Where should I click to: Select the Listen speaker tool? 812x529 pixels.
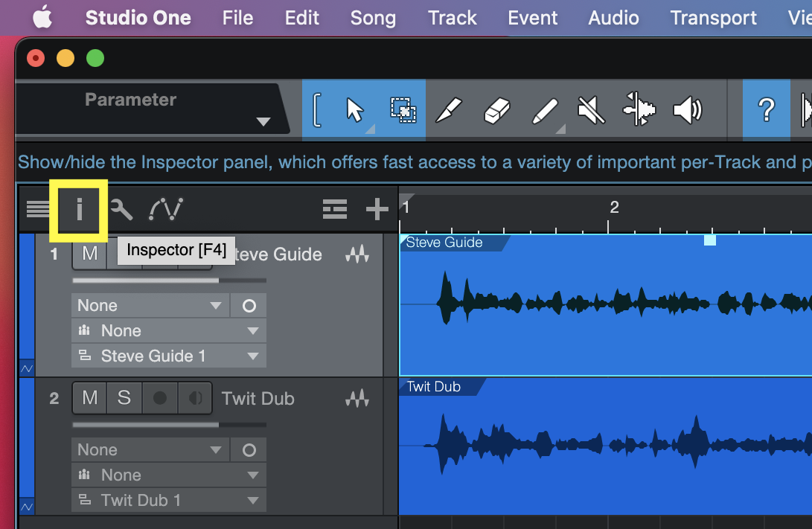point(687,111)
